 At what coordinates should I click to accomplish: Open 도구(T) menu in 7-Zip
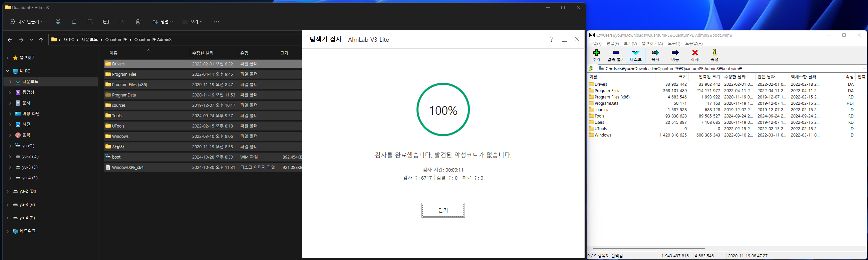pyautogui.click(x=674, y=44)
